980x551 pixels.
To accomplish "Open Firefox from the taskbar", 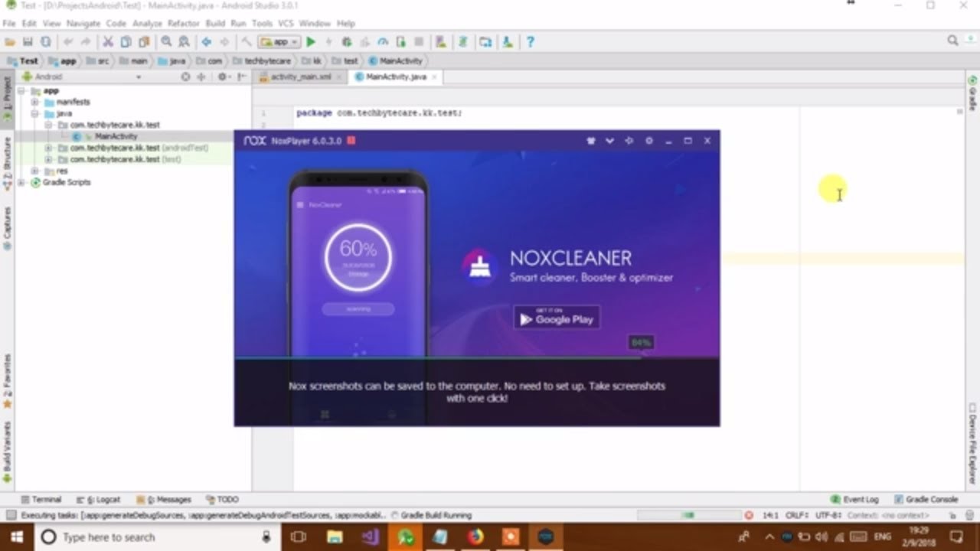I will (x=475, y=537).
